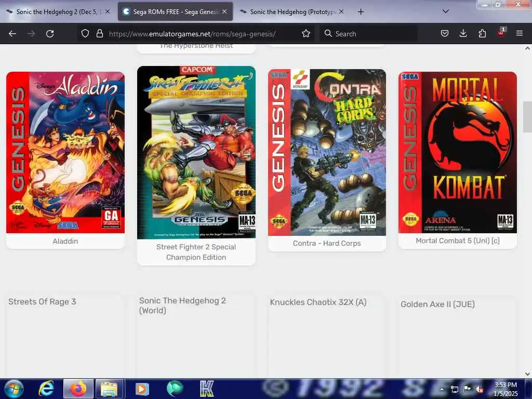The image size is (532, 399).
Task: Click the uBlock Origin extension icon
Action: pos(501,33)
